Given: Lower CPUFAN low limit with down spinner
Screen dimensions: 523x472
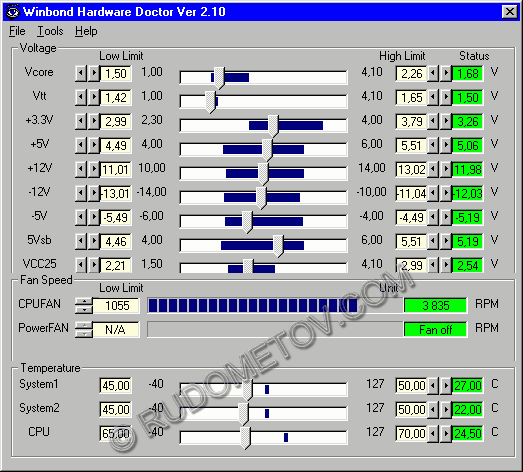Looking at the screenshot, I should tap(84, 310).
